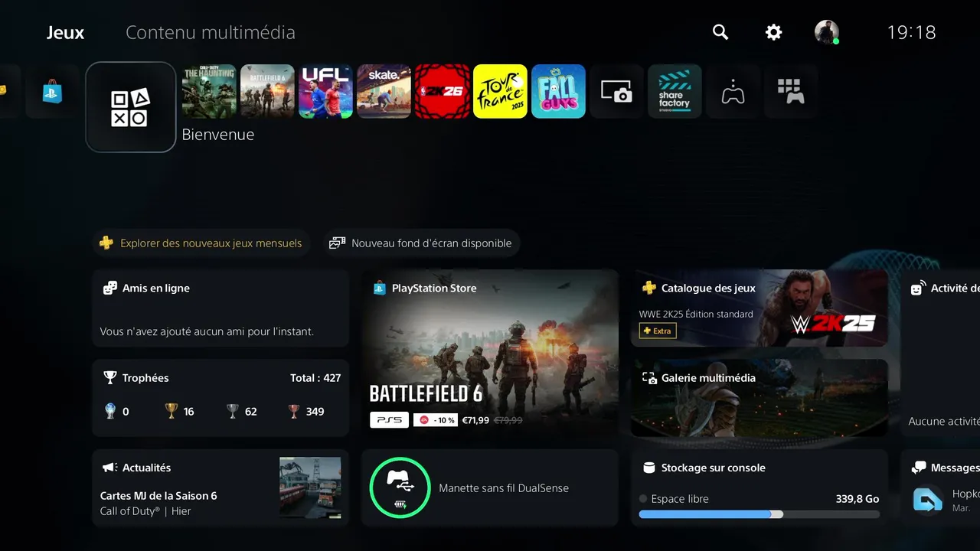Launch the NBA 2K26 game tile
980x551 pixels.
tap(442, 91)
